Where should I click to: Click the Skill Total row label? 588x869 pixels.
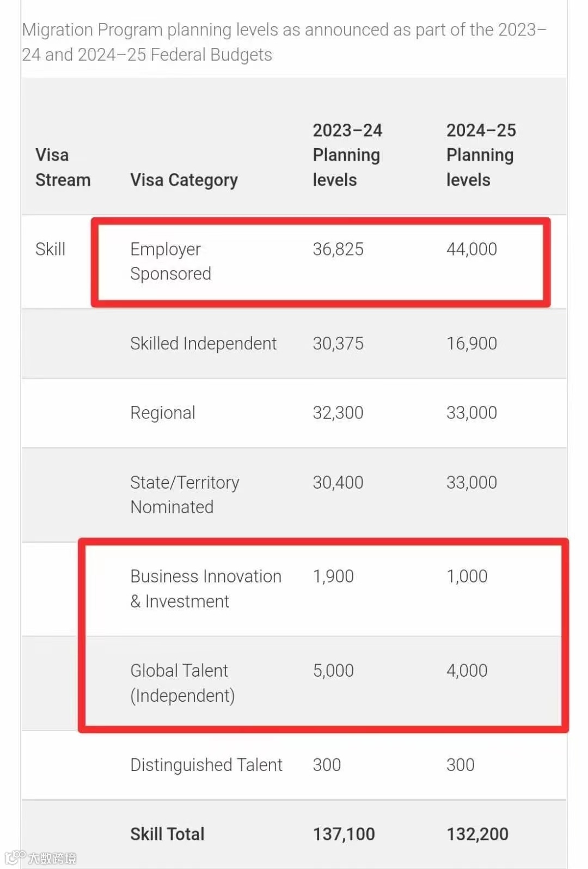click(x=167, y=834)
